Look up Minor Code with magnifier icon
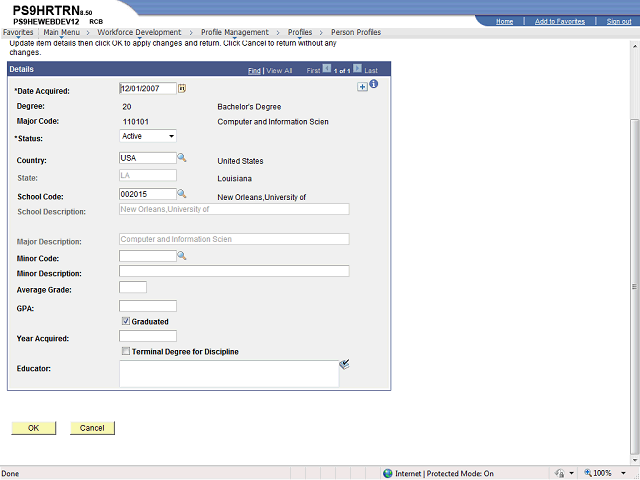This screenshot has width=640, height=480. [x=182, y=256]
